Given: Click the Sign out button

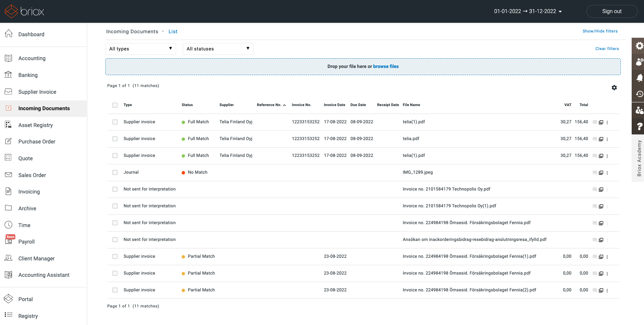Looking at the screenshot, I should coord(611,11).
